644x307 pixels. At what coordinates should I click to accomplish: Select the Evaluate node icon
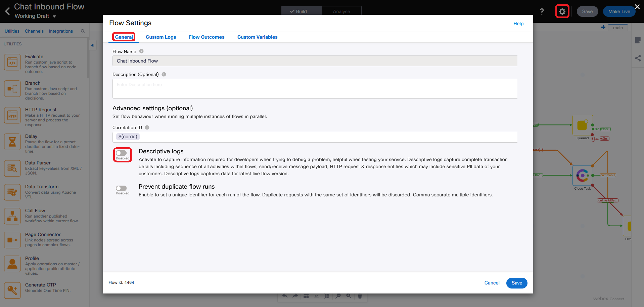click(12, 63)
